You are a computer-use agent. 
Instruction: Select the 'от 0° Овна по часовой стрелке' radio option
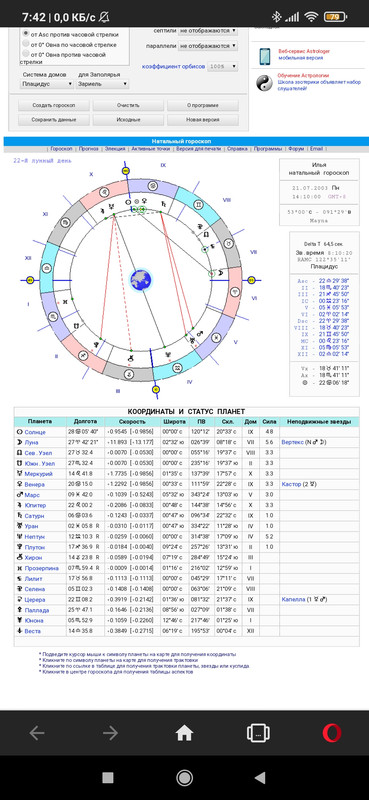(x=26, y=44)
